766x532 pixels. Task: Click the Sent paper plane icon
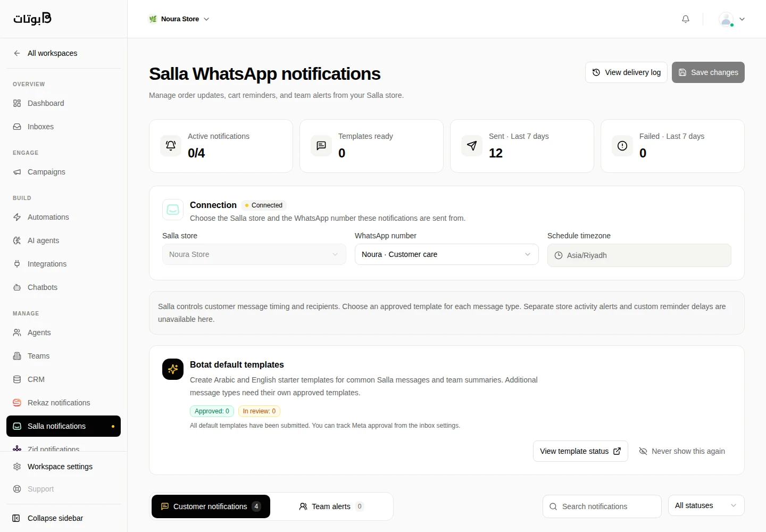pyautogui.click(x=472, y=146)
